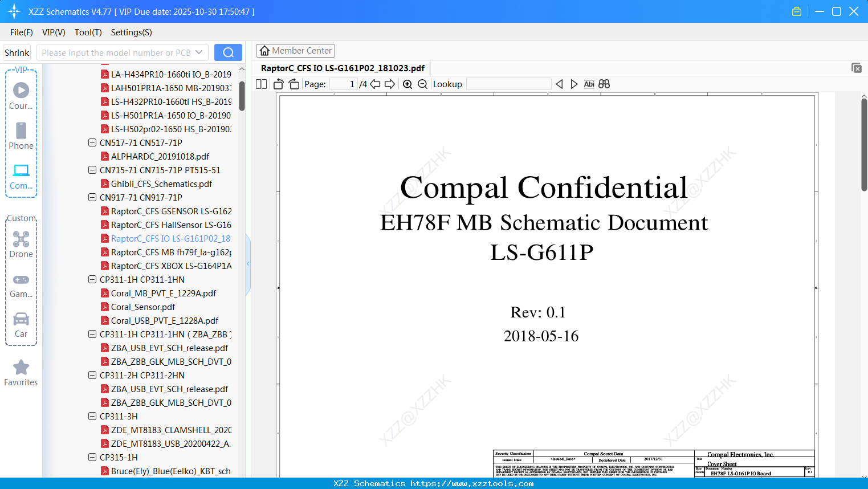The image size is (868, 489).
Task: Collapse the CP311-3H folder
Action: [x=92, y=416]
